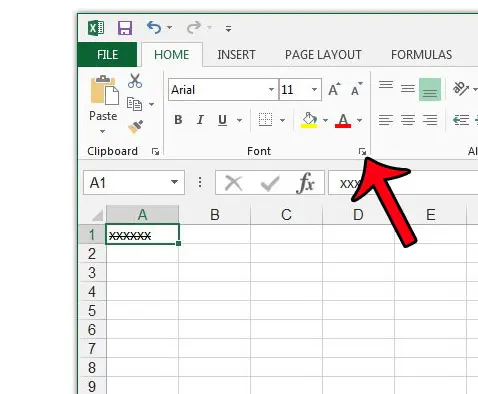This screenshot has width=478, height=394.
Task: Switch to the INSERT tab
Action: coord(236,55)
